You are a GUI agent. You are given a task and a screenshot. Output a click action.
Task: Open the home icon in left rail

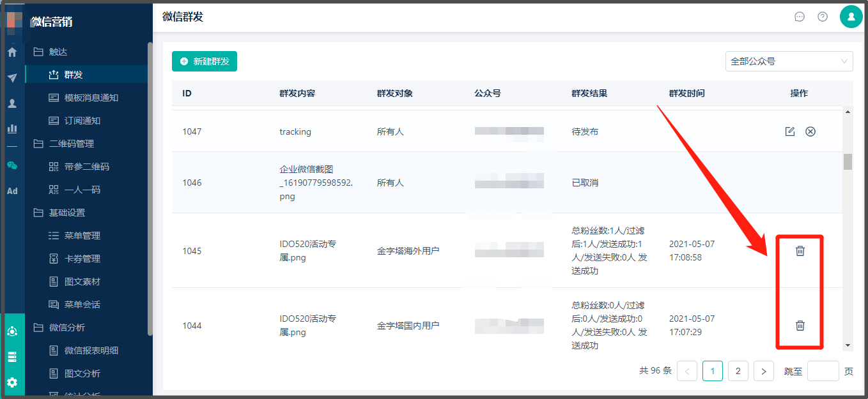tap(12, 52)
